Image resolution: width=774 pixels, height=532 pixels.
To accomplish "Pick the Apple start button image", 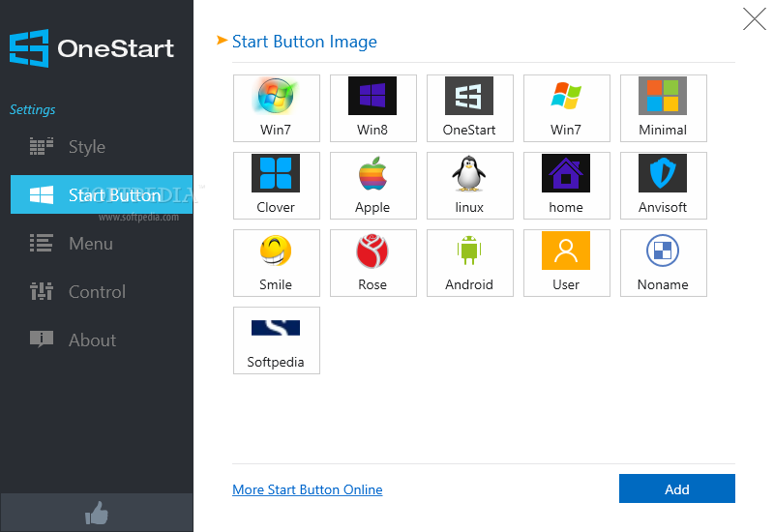I will pos(373,186).
